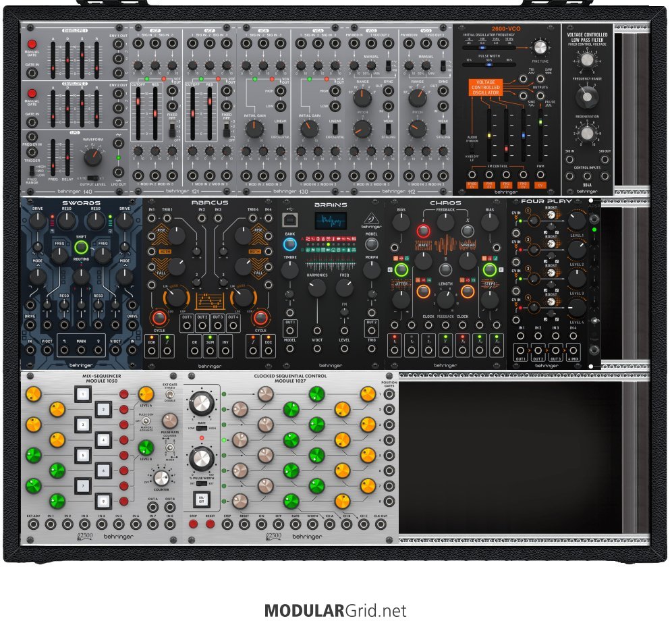Turn the green Level B knob

tap(146, 448)
